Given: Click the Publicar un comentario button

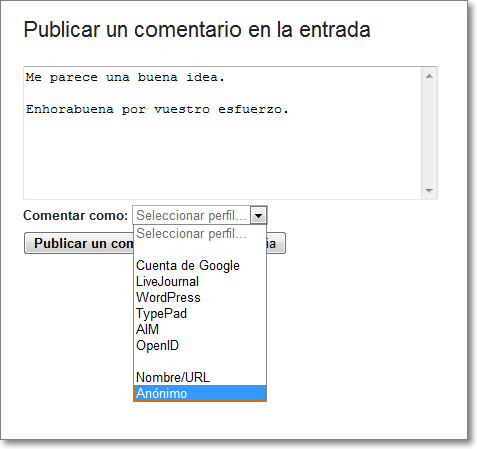Looking at the screenshot, I should pyautogui.click(x=79, y=243).
